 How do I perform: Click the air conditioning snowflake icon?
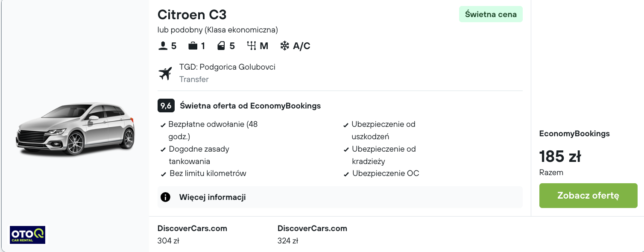pyautogui.click(x=284, y=46)
